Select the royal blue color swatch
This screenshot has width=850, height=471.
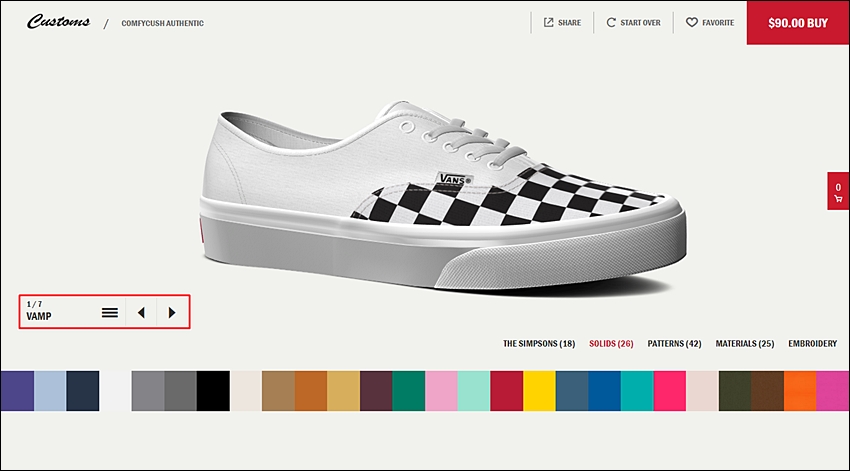(604, 391)
